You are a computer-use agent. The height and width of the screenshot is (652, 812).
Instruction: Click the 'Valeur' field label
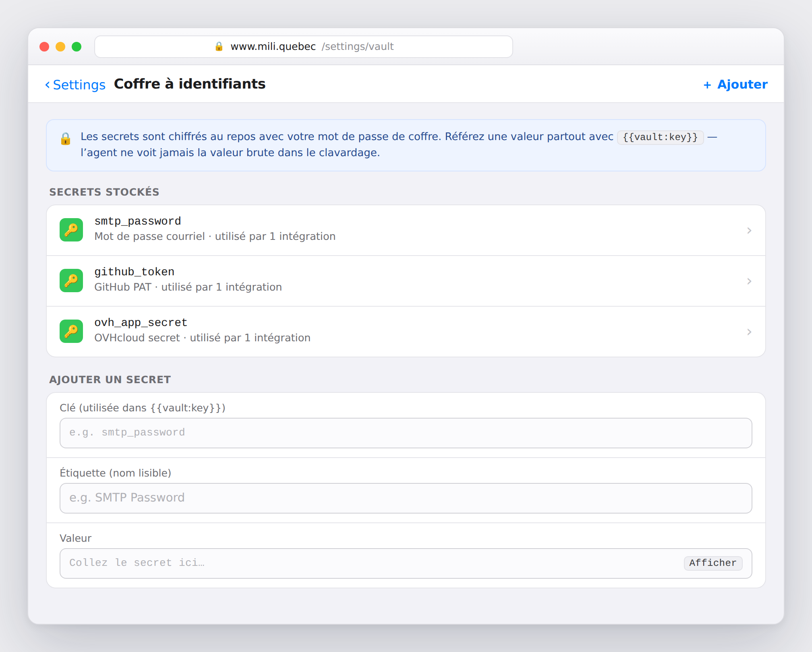[76, 538]
